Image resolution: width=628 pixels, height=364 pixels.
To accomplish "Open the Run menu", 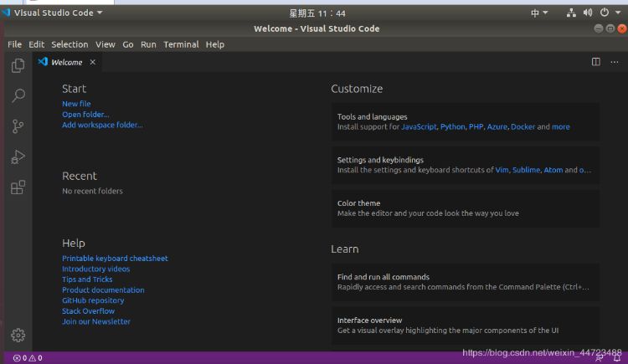I will click(148, 44).
